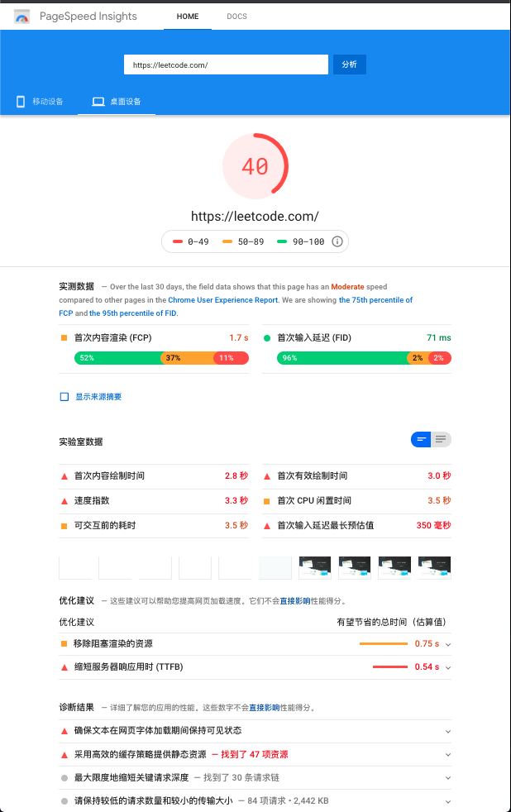511x812 pixels.
Task: Expand 最大限度地缩短关键请求深度 chevron
Action: click(x=448, y=778)
